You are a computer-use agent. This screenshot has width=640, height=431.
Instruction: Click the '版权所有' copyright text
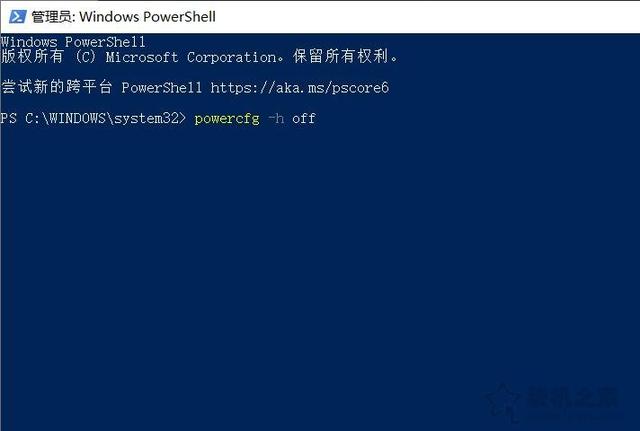[32, 56]
